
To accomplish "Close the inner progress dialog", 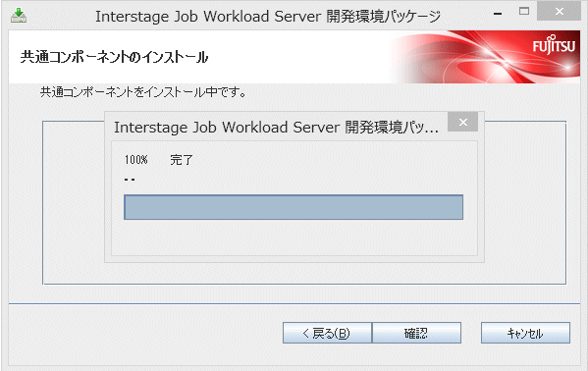I will (x=462, y=122).
